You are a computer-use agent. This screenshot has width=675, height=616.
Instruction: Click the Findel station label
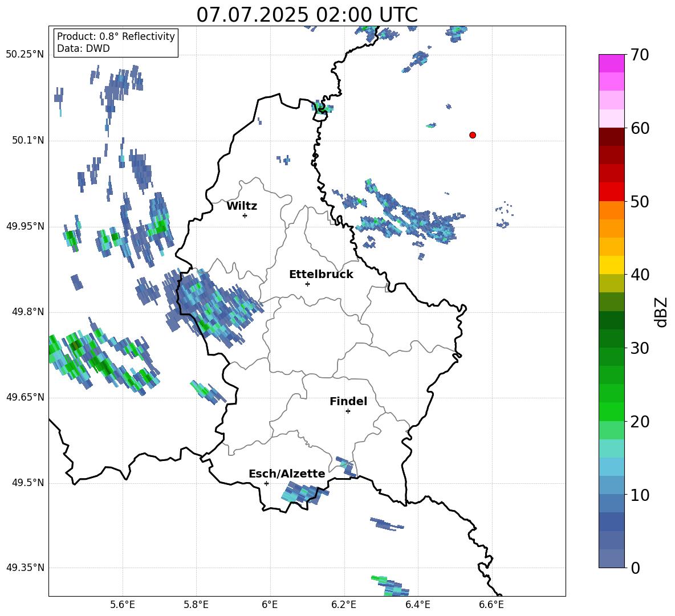[348, 401]
